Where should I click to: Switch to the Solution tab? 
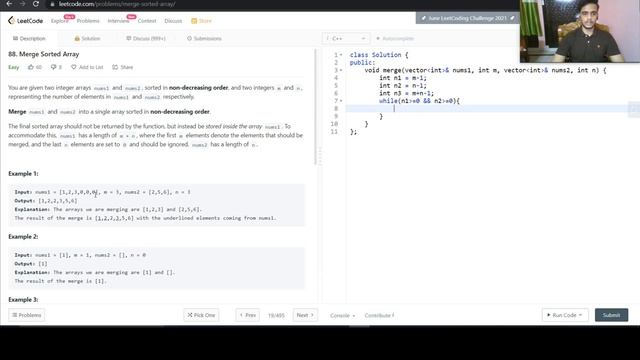coord(87,38)
